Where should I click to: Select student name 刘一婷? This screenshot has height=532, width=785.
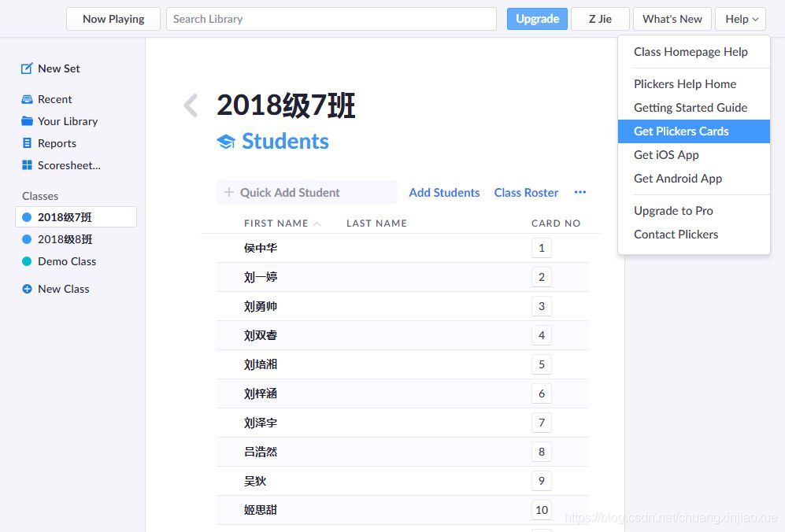[x=261, y=277]
